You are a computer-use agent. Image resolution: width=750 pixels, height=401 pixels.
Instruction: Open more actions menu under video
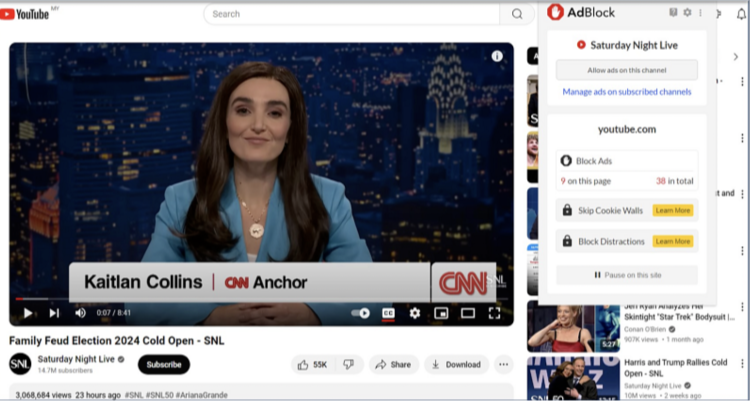tap(504, 365)
